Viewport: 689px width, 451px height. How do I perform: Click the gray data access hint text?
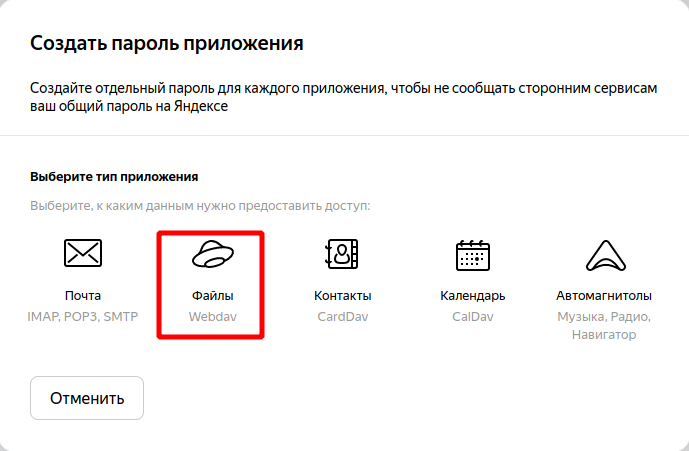coord(200,206)
